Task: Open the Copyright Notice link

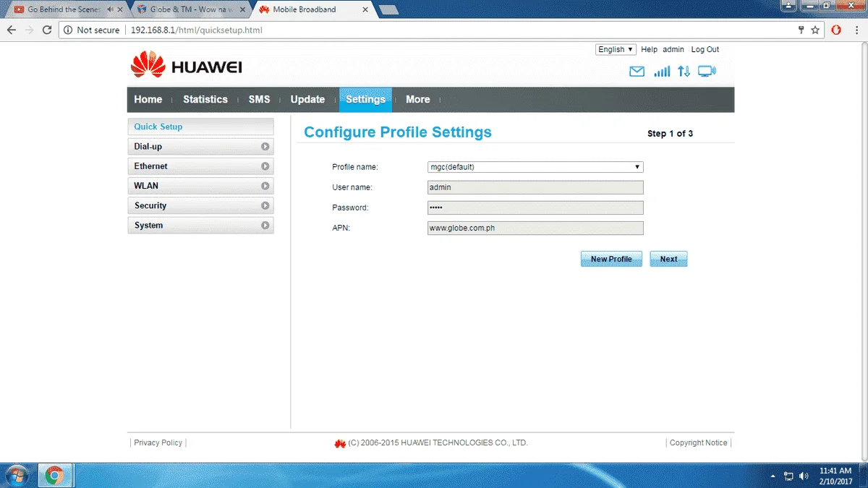Action: tap(698, 442)
